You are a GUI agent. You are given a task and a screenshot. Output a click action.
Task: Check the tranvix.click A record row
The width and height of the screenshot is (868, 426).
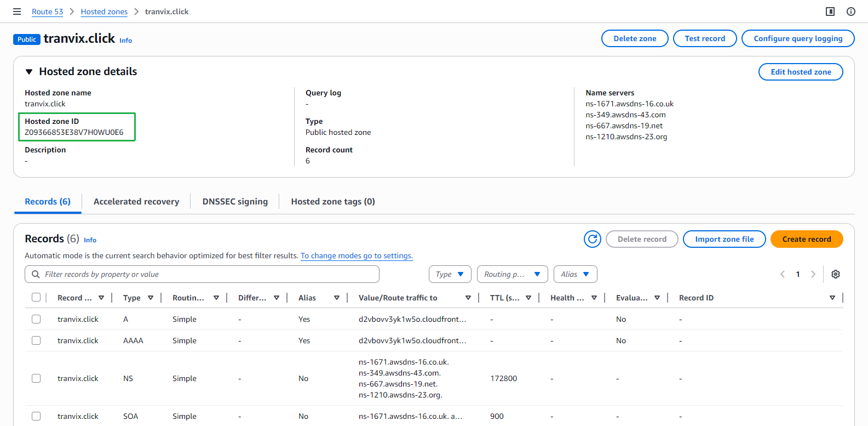[x=36, y=319]
